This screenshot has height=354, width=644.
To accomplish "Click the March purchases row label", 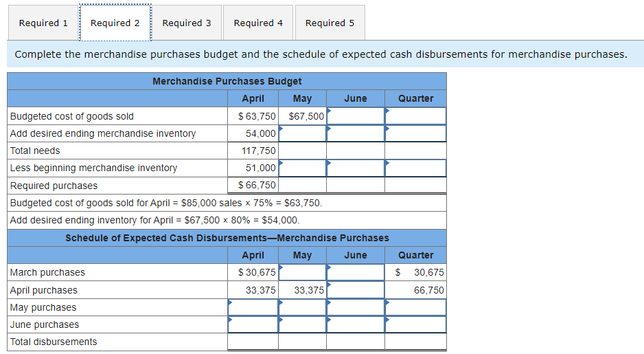I will point(47,272).
